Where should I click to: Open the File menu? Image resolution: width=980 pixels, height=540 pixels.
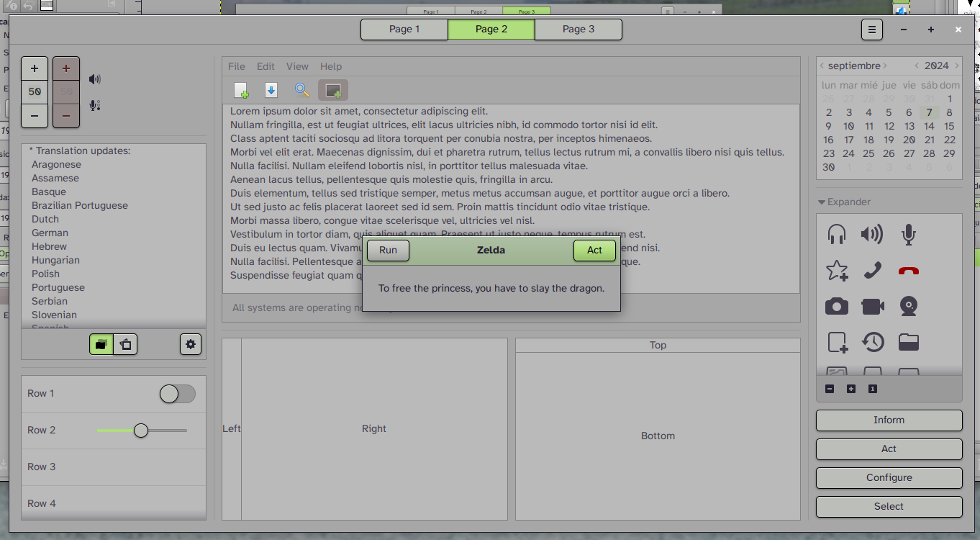pyautogui.click(x=237, y=66)
